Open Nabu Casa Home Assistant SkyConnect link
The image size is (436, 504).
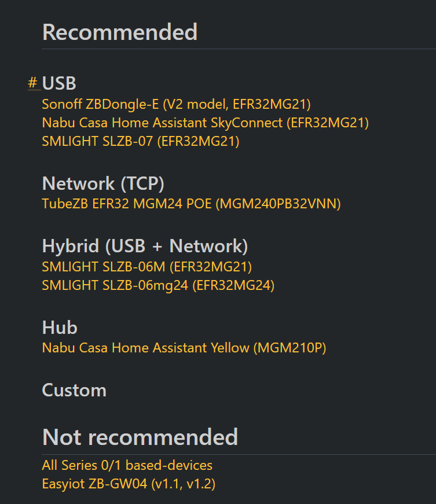click(205, 123)
